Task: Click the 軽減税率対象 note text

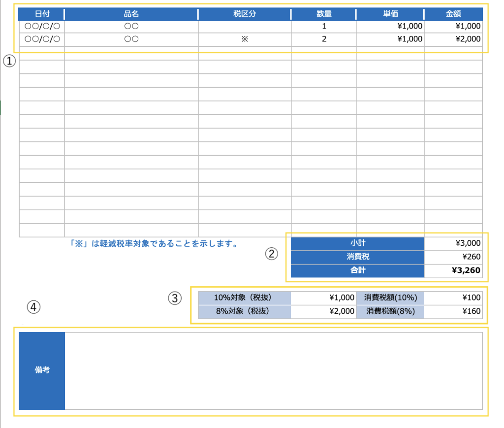Action: [x=154, y=243]
